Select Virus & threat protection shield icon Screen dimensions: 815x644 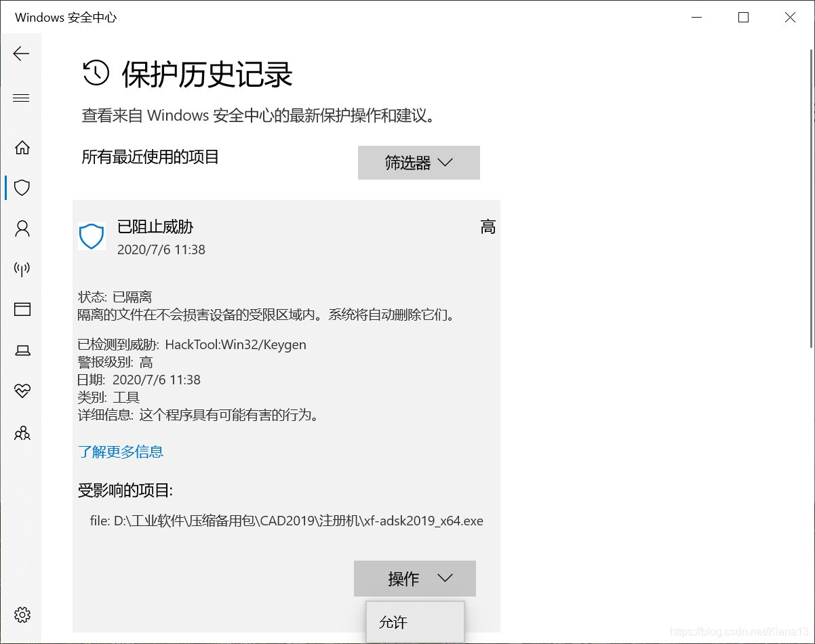[22, 188]
